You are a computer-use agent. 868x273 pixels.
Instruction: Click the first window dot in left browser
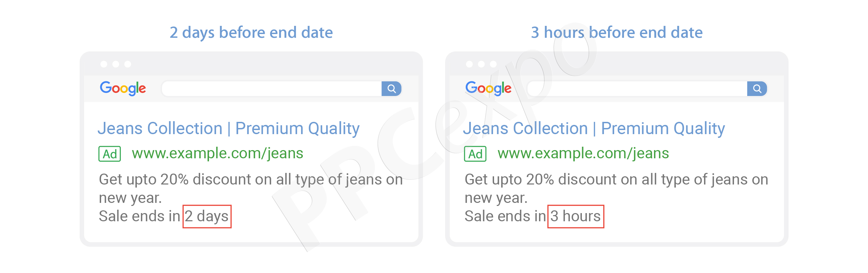pos(104,64)
